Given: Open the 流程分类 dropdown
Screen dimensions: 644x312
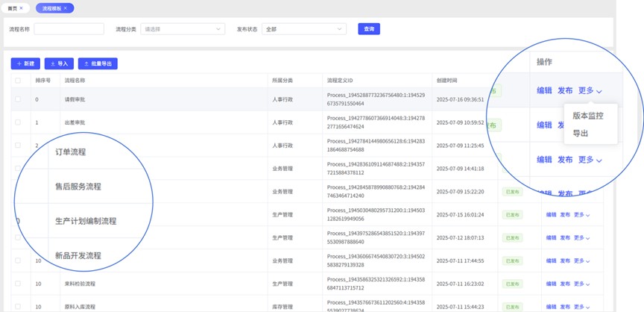Looking at the screenshot, I should (x=183, y=29).
